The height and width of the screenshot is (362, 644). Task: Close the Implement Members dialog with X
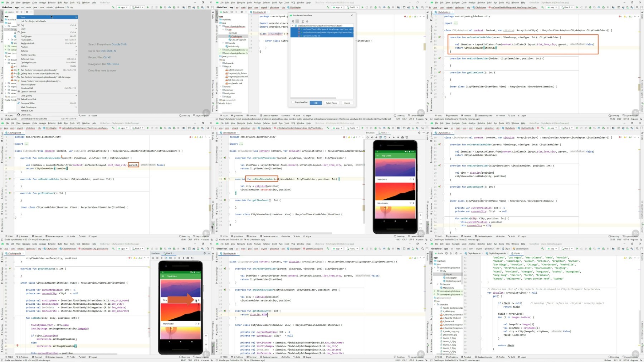[351, 15]
